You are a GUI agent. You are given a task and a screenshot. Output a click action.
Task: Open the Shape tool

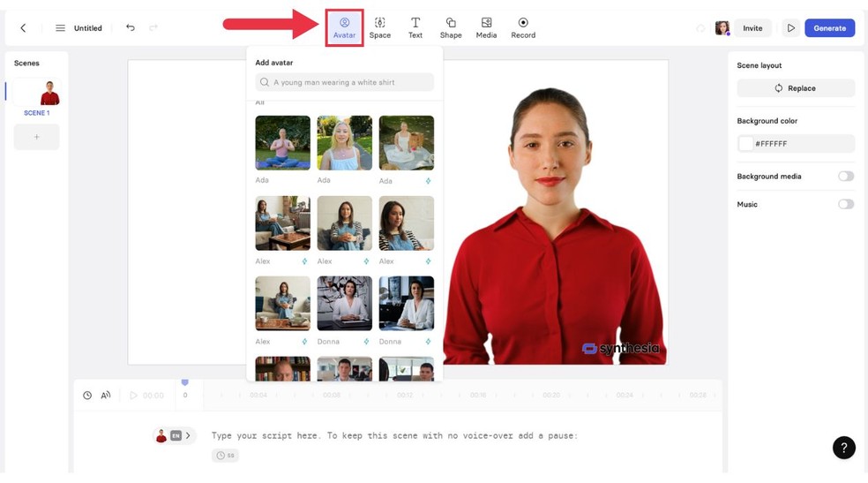coord(451,27)
